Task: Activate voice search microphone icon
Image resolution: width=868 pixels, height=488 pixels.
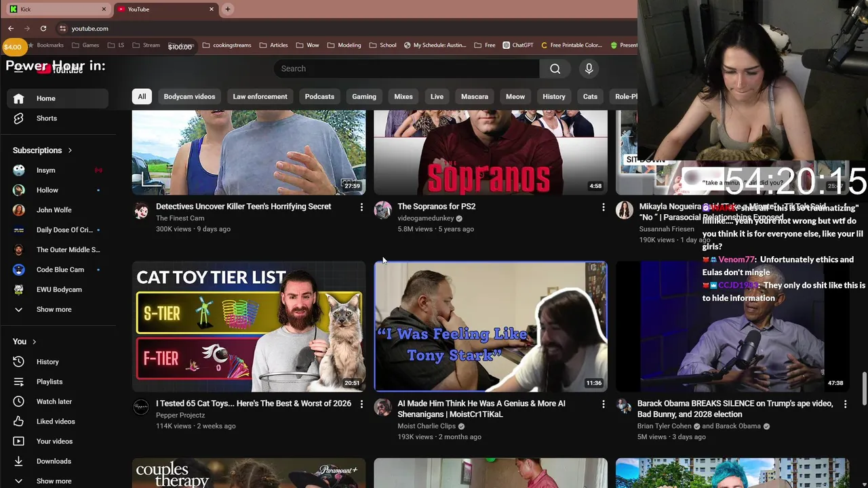Action: (589, 68)
